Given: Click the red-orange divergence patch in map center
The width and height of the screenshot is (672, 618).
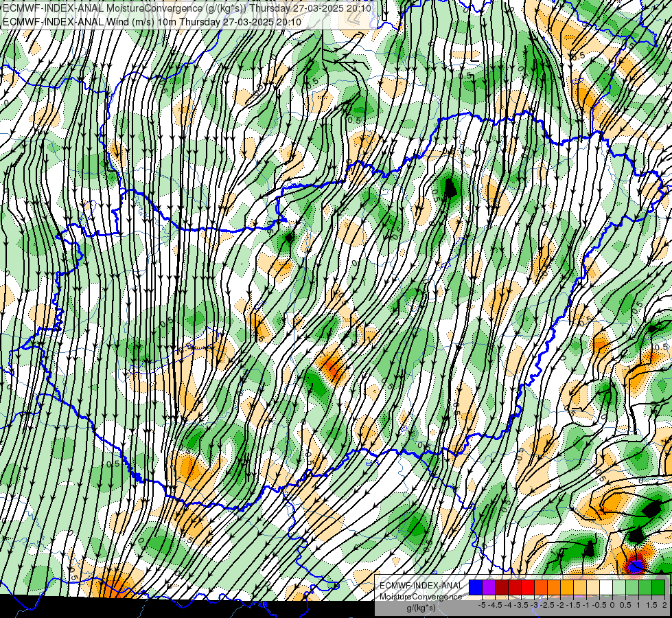Looking at the screenshot, I should click(x=333, y=367).
